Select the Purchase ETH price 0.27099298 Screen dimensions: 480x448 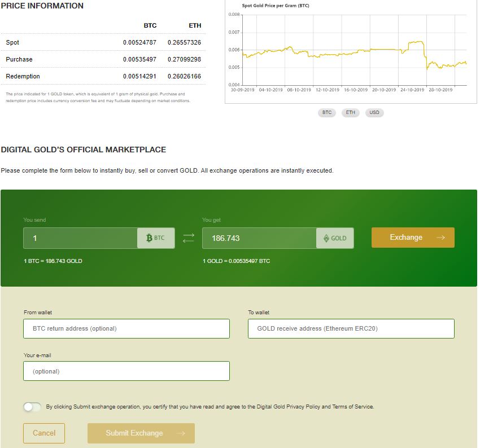click(184, 59)
